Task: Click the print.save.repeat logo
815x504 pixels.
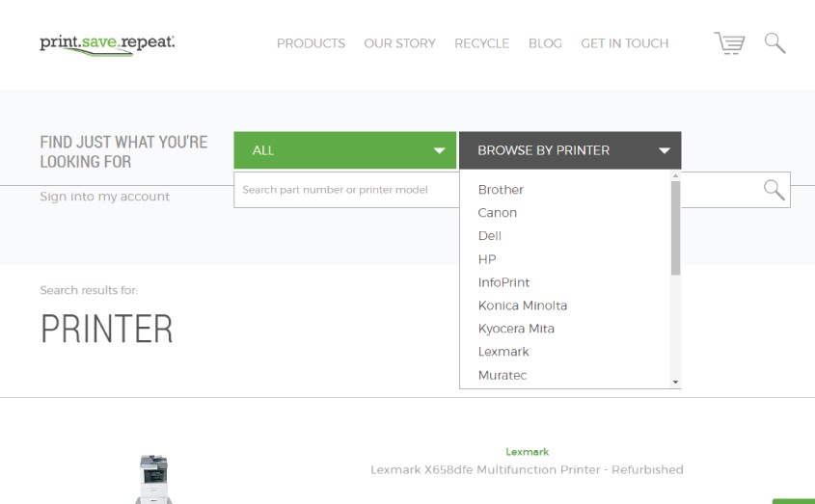Action: (107, 44)
